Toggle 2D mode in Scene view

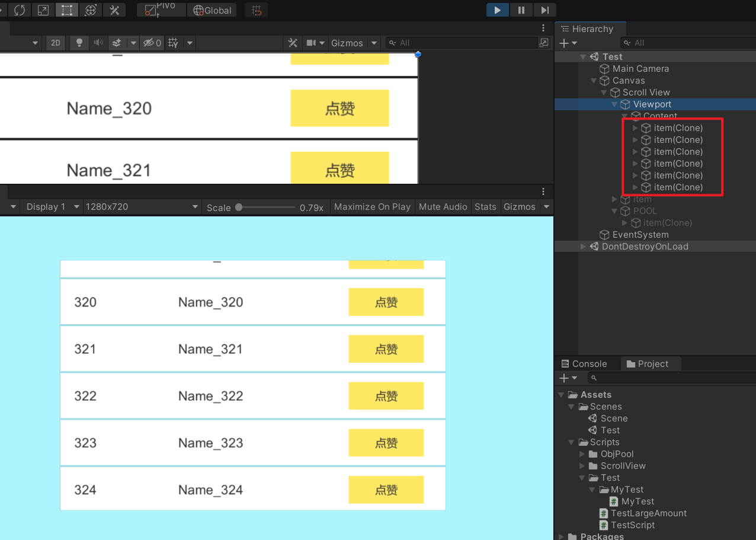[x=55, y=43]
